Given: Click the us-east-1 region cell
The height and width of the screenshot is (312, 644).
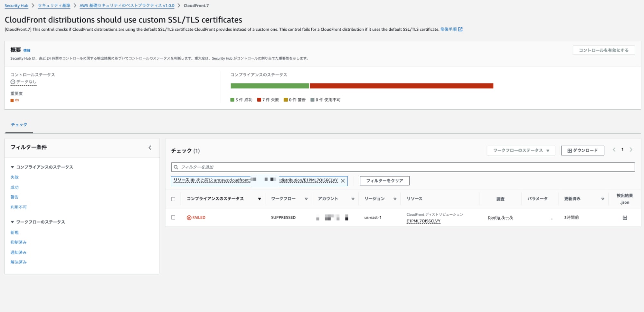Looking at the screenshot, I should point(373,218).
